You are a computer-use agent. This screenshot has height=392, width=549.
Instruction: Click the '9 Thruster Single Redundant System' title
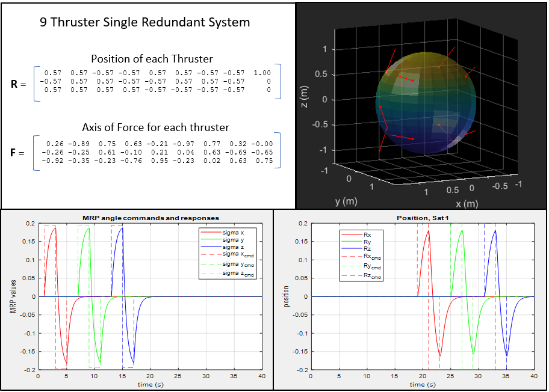pyautogui.click(x=144, y=22)
